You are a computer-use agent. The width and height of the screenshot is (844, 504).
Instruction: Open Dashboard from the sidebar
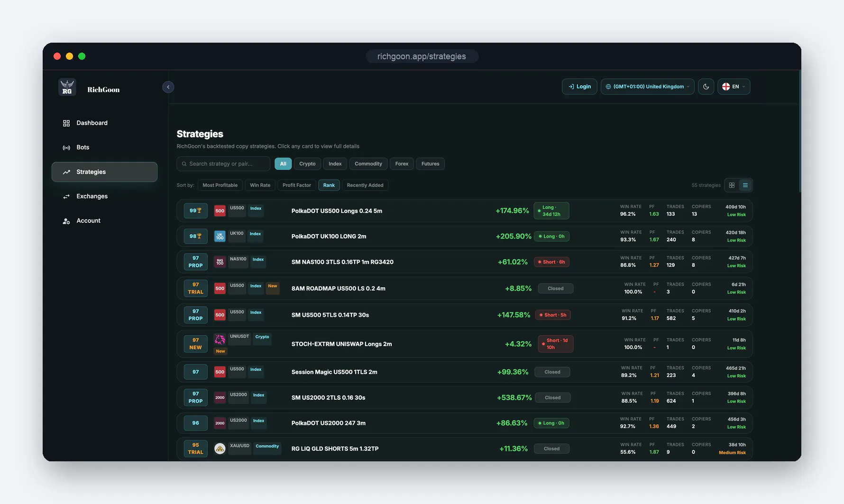coord(104,123)
